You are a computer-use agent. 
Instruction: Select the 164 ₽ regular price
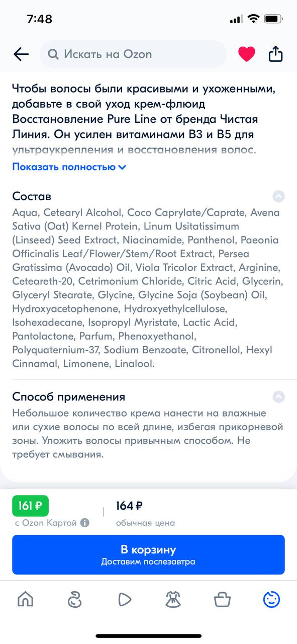tap(129, 506)
